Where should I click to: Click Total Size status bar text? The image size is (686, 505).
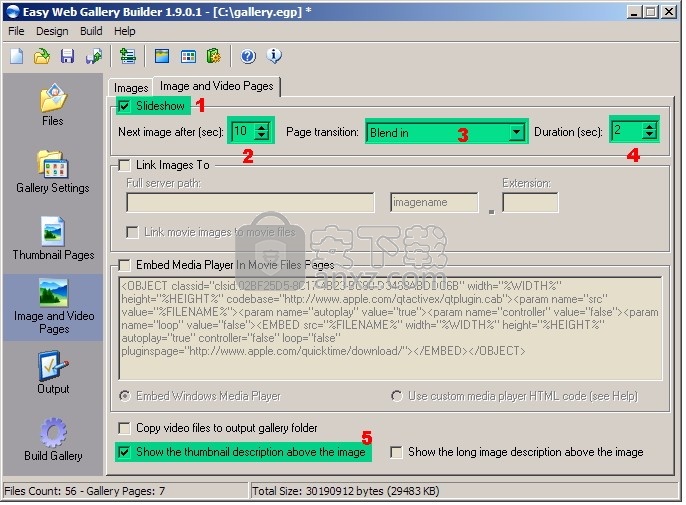click(x=346, y=491)
